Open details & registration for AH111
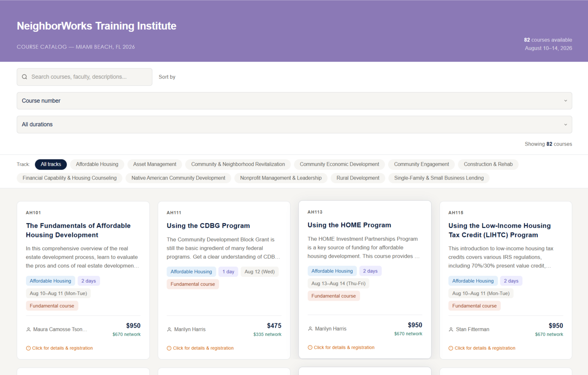This screenshot has width=588, height=375. pyautogui.click(x=200, y=348)
